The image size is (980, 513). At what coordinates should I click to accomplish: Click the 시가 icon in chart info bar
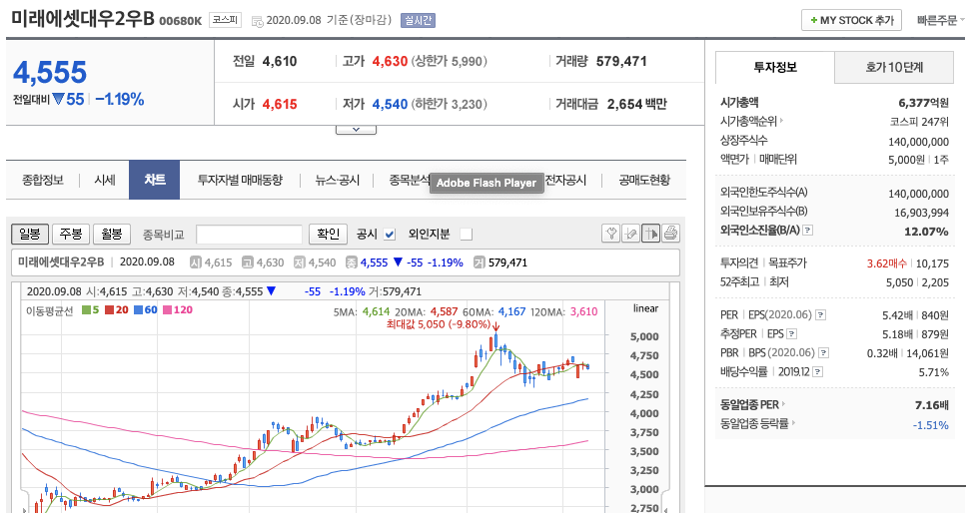pos(196,262)
